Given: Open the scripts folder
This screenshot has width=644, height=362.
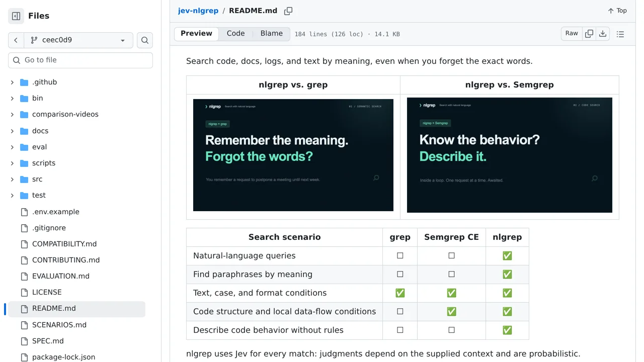Looking at the screenshot, I should (x=44, y=163).
